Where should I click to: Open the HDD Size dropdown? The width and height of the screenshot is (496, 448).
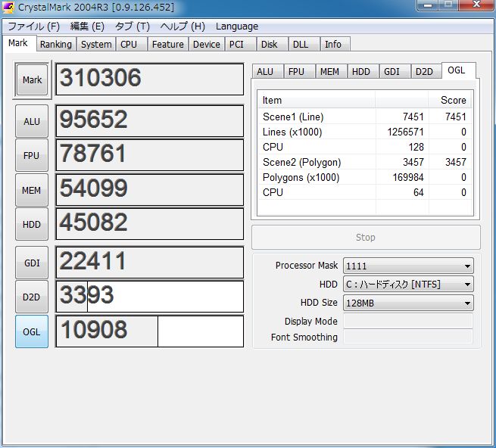click(x=407, y=303)
